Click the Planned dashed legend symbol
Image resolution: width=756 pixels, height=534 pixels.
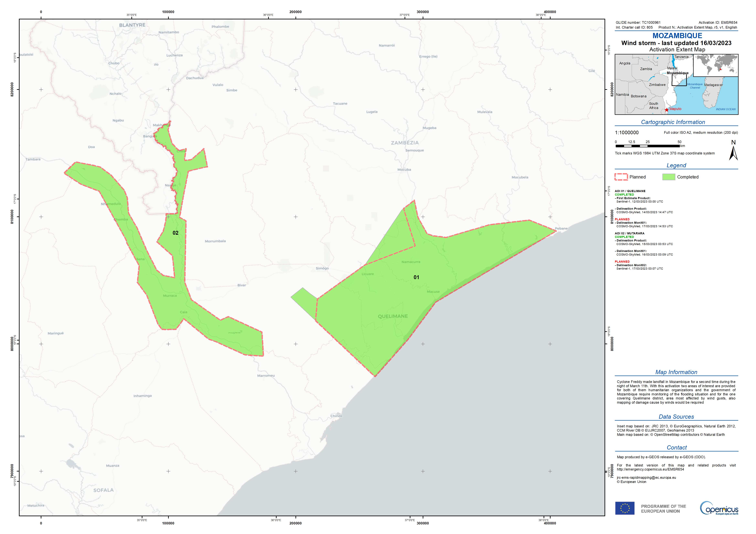click(x=621, y=177)
